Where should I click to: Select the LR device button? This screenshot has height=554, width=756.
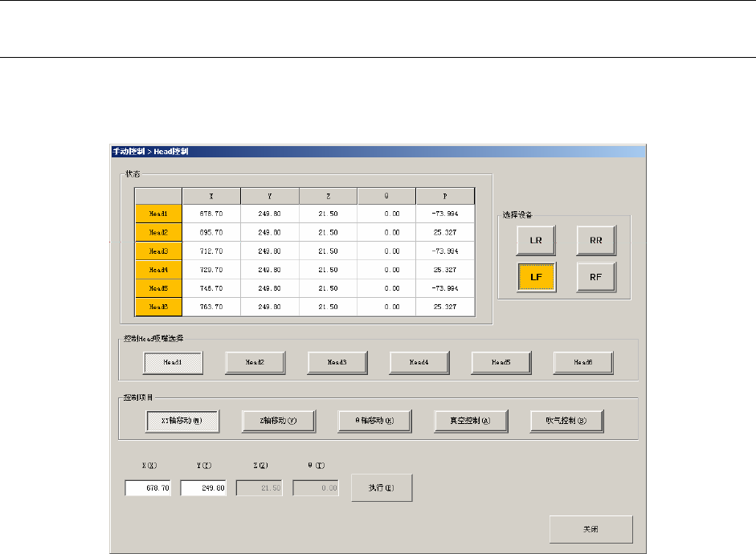coord(536,240)
